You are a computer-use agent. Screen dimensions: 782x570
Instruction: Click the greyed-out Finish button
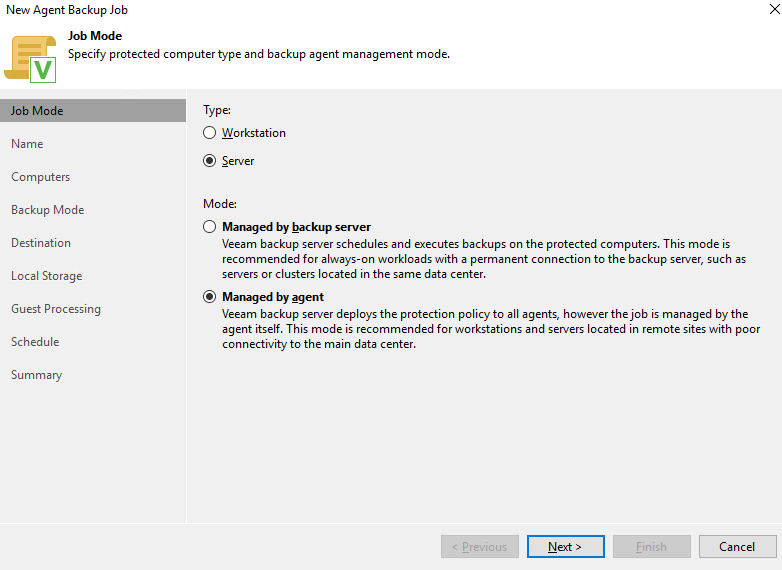pos(651,547)
